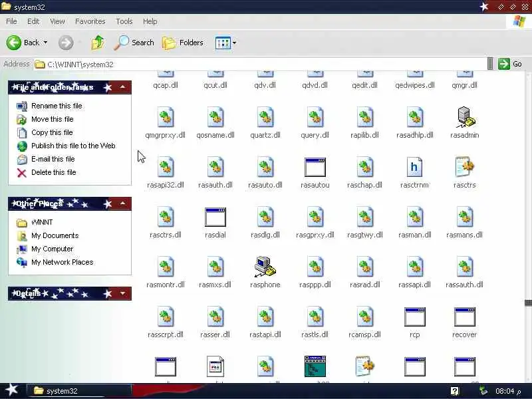
Task: Select the rasctrs settings file icon
Action: (464, 167)
